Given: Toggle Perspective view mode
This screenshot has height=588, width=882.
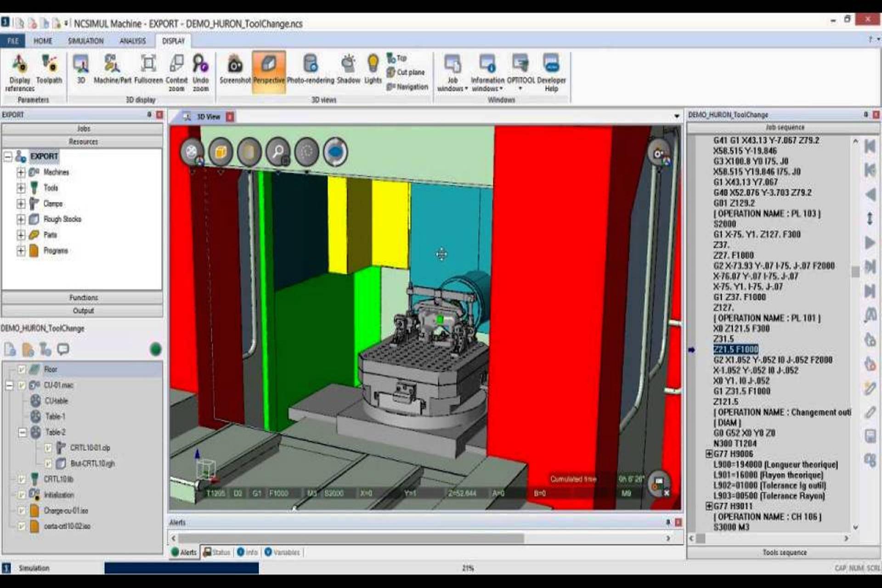Looking at the screenshot, I should tap(269, 72).
